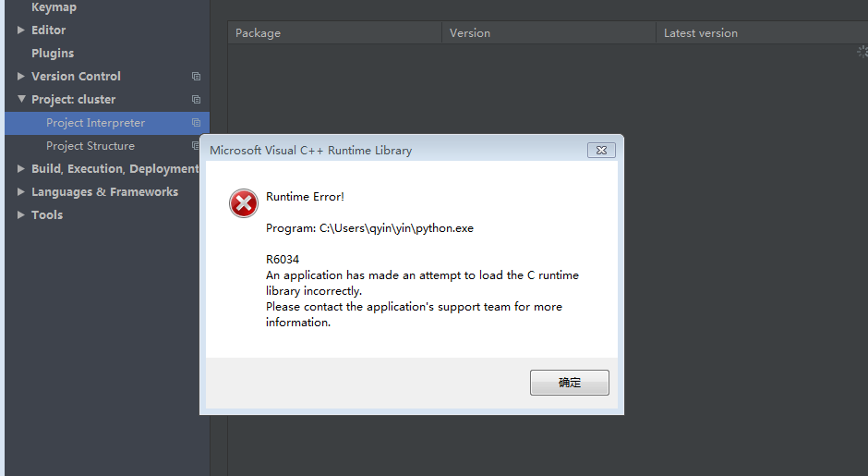Image resolution: width=868 pixels, height=476 pixels.
Task: Expand the Tools settings node
Action: click(x=21, y=215)
